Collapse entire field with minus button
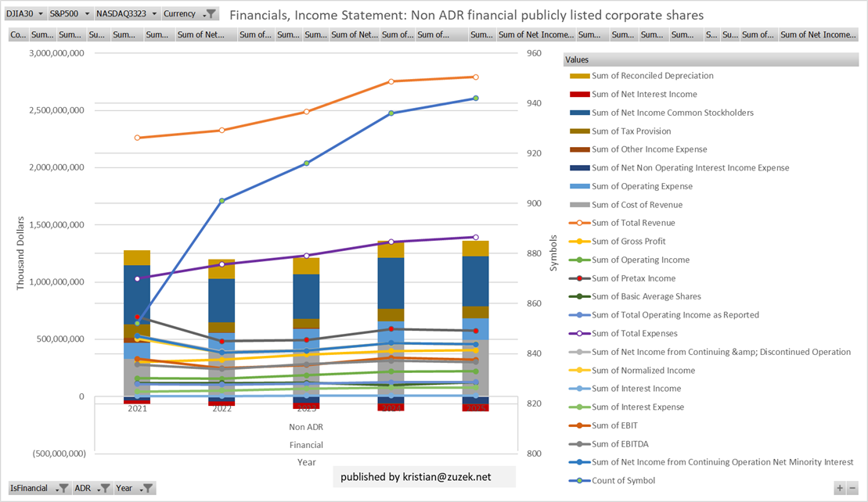868x502 pixels. click(853, 488)
